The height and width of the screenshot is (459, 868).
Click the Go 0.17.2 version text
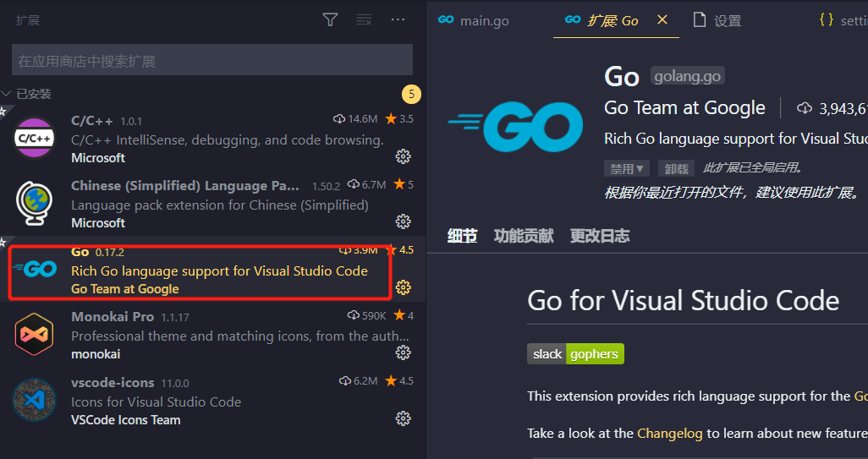pyautogui.click(x=110, y=252)
